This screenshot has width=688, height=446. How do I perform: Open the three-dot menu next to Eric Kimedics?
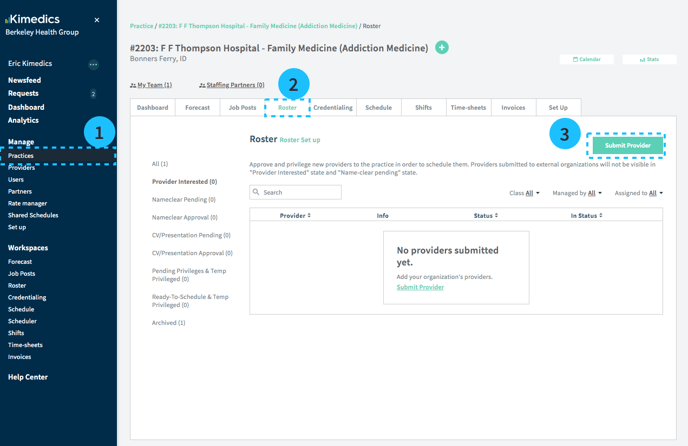tap(93, 64)
